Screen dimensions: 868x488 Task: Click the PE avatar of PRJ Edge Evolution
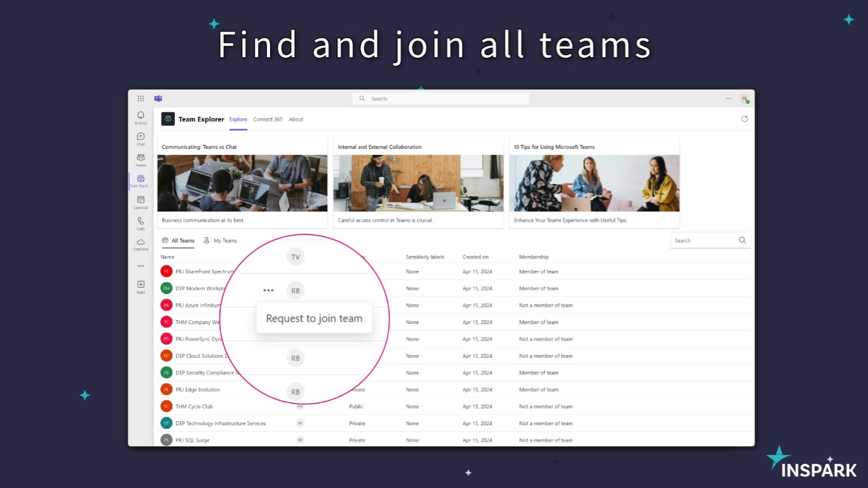click(x=166, y=390)
